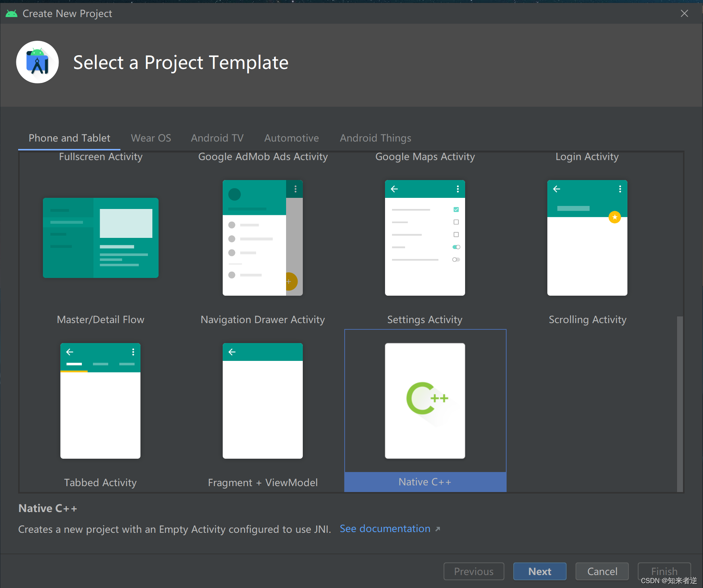703x588 pixels.
Task: Click the external link arrow beside See documentation
Action: coord(438,529)
